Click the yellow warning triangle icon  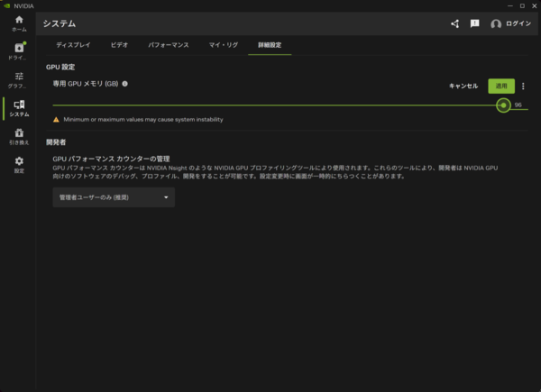56,120
